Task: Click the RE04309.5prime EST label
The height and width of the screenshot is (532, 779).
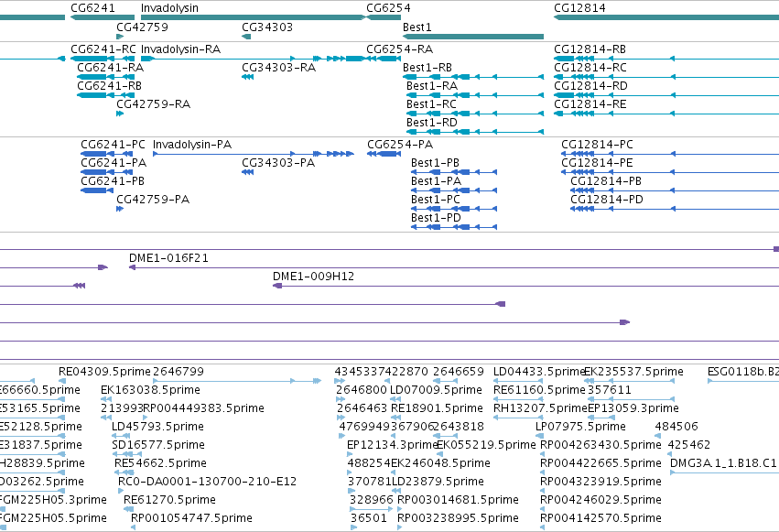Action: [x=104, y=372]
